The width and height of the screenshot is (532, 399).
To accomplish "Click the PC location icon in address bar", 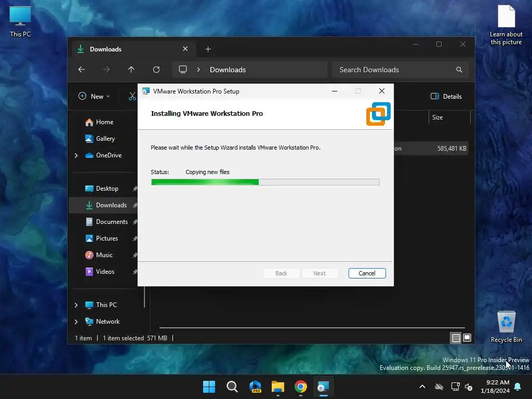I will pos(183,70).
